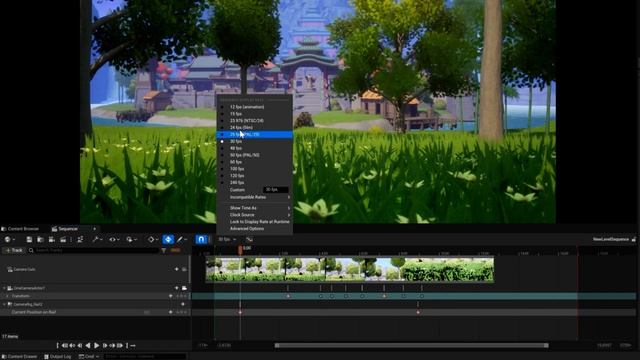Select the 240 fps radio option
The image size is (640, 360).
click(x=254, y=182)
